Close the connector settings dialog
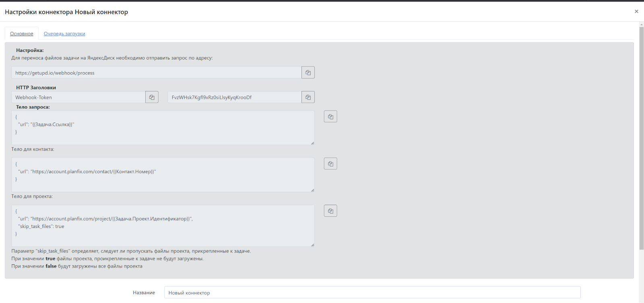The height and width of the screenshot is (303, 644). [636, 11]
